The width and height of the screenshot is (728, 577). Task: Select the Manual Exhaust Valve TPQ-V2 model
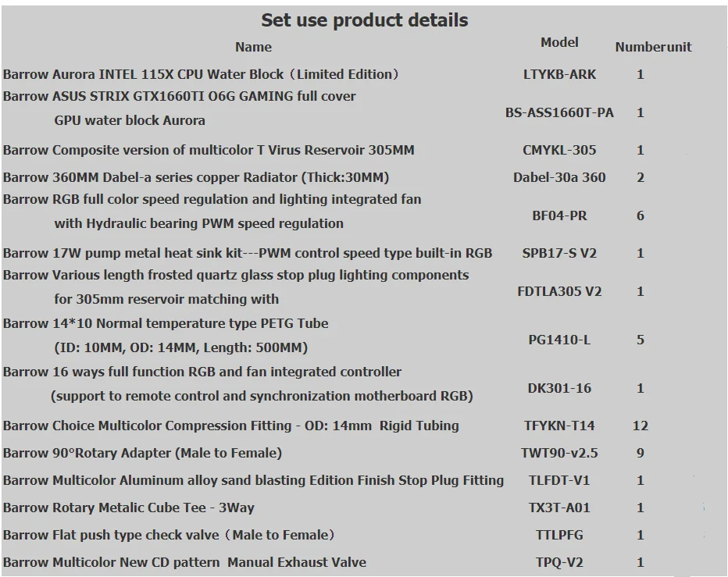(559, 562)
